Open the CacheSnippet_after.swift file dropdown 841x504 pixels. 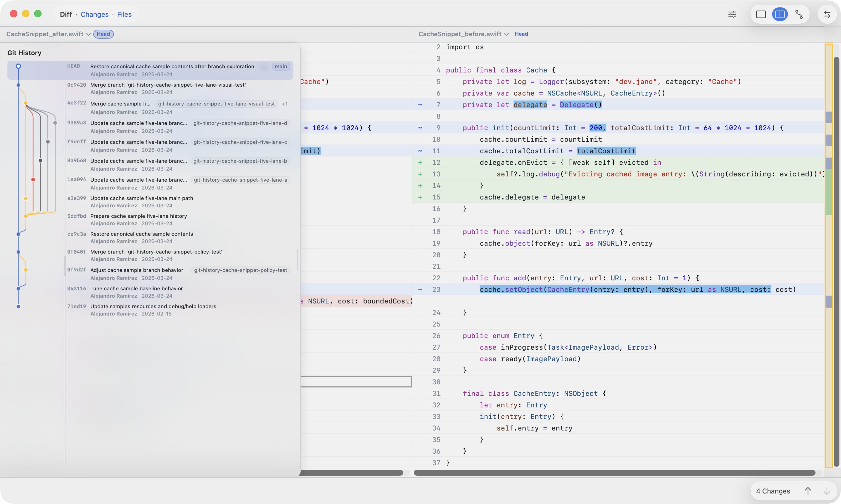click(x=89, y=34)
